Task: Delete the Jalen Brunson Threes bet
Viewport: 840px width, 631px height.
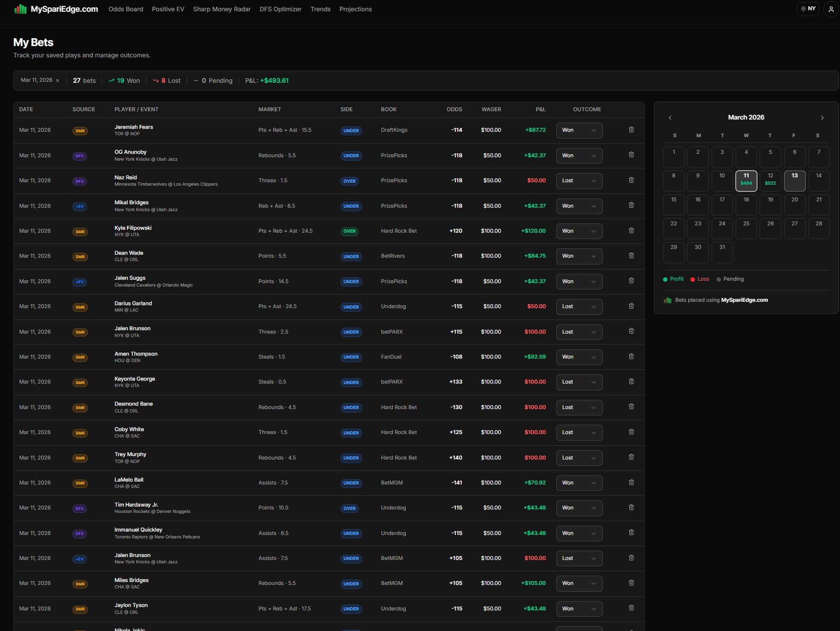Action: [x=631, y=331]
